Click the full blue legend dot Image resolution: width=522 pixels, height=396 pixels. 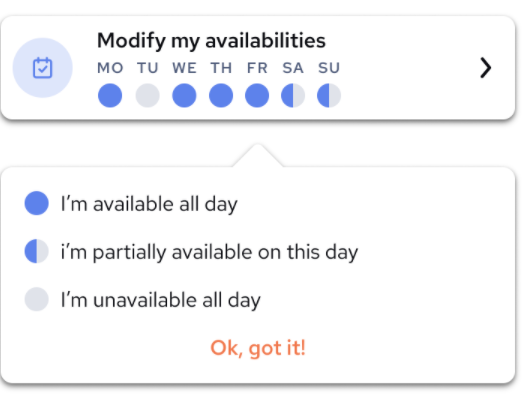[37, 203]
